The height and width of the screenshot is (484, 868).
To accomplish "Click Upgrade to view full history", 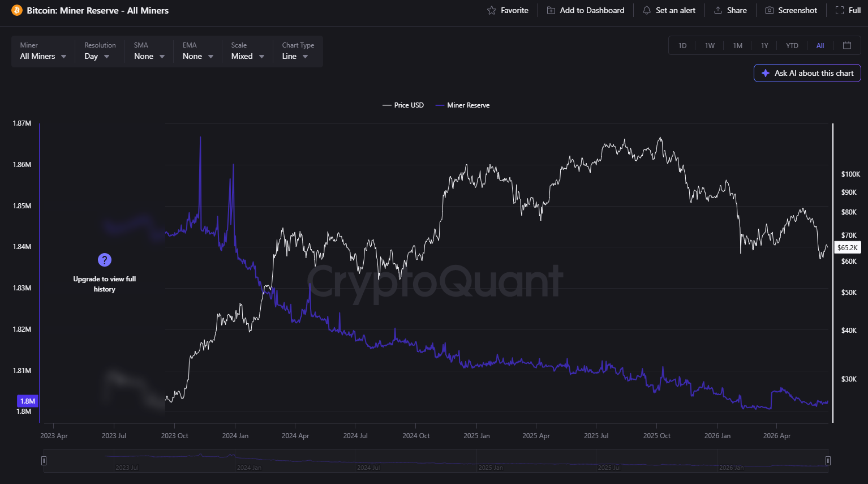I will [x=104, y=284].
